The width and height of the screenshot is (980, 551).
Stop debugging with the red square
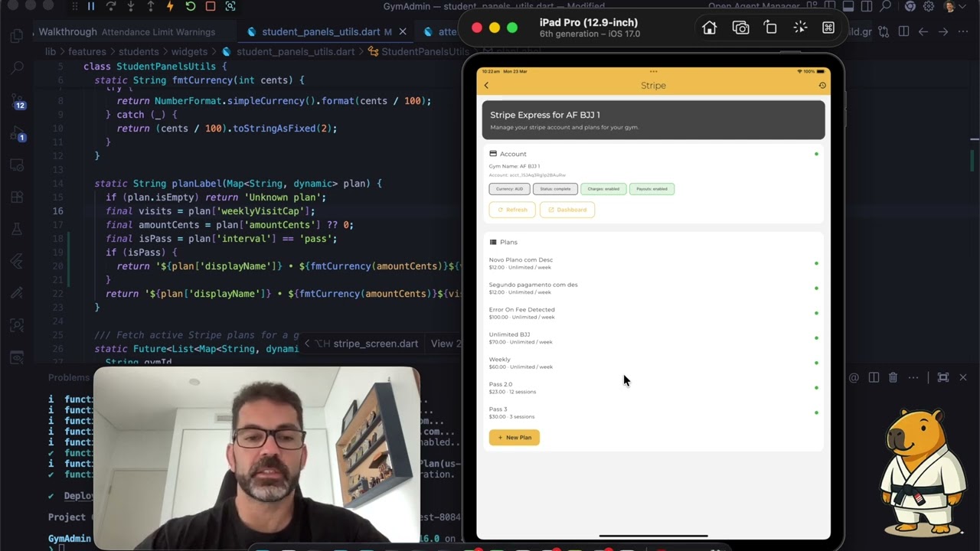point(210,6)
